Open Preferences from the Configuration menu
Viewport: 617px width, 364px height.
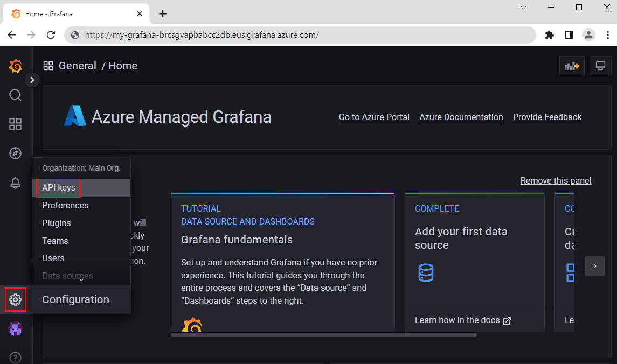65,205
